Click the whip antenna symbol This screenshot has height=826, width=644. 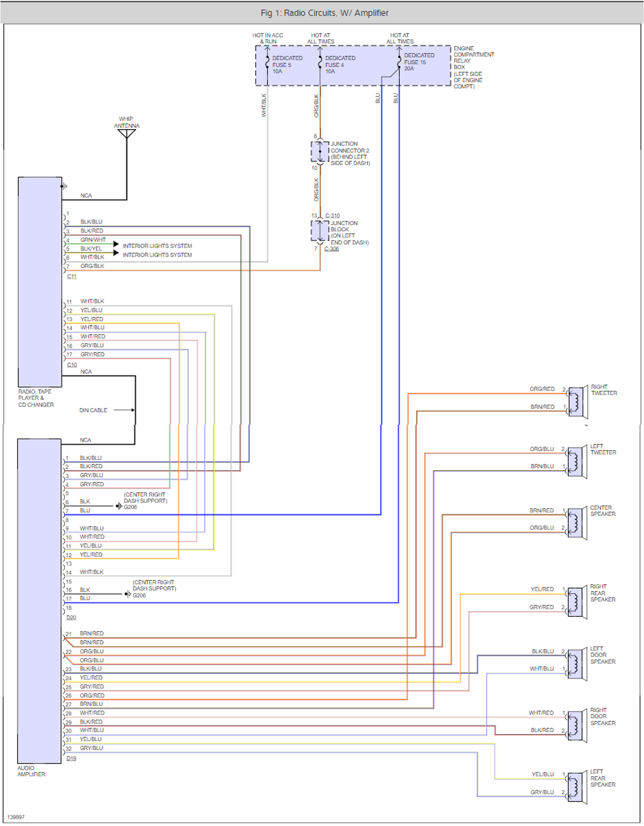pos(127,133)
